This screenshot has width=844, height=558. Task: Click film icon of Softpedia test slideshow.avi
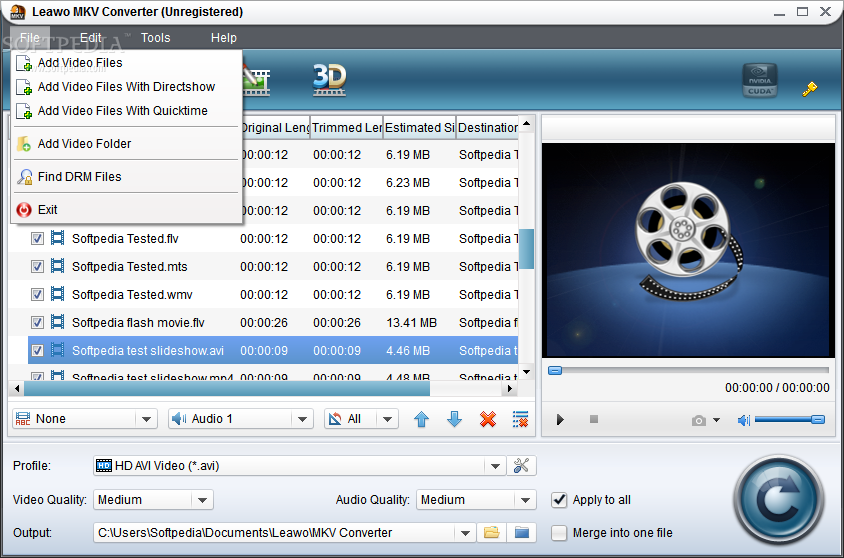tap(58, 350)
